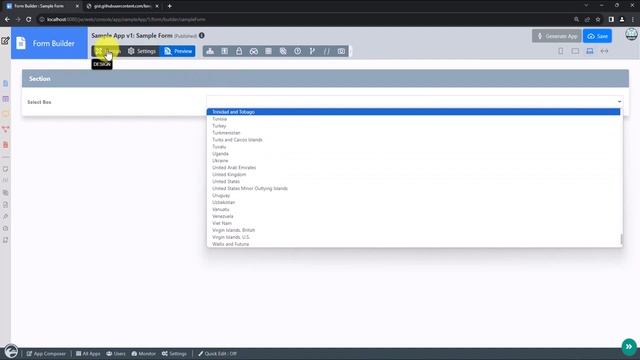This screenshot has width=640, height=360.
Task: Click the round logo in bottom-left corner
Action: point(11,351)
